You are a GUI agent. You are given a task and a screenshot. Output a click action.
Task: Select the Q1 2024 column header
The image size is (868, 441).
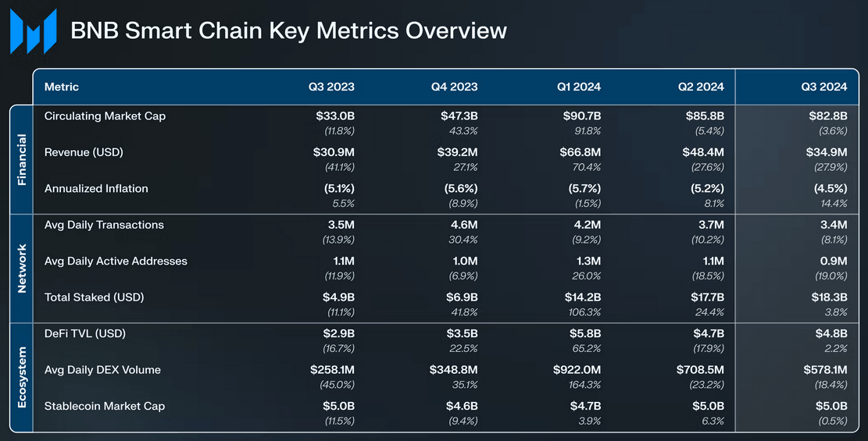coord(579,87)
